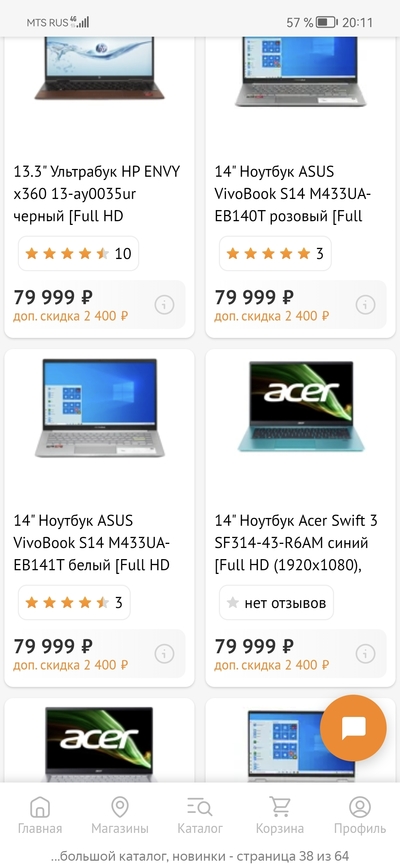This screenshot has height=867, width=400.
Task: Select the white ASUS VivoBook laptop image
Action: [100, 408]
